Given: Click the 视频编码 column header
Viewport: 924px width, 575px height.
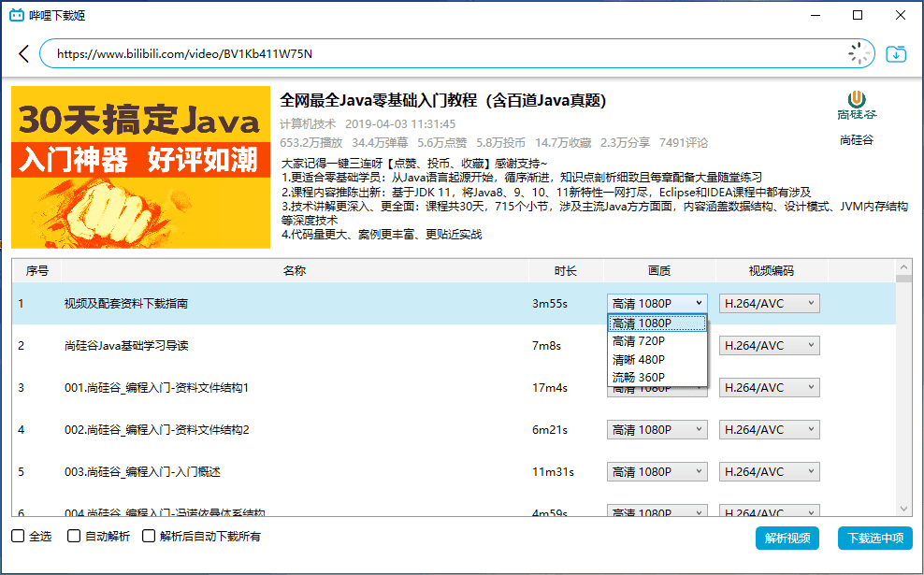Looking at the screenshot, I should pos(772,271).
